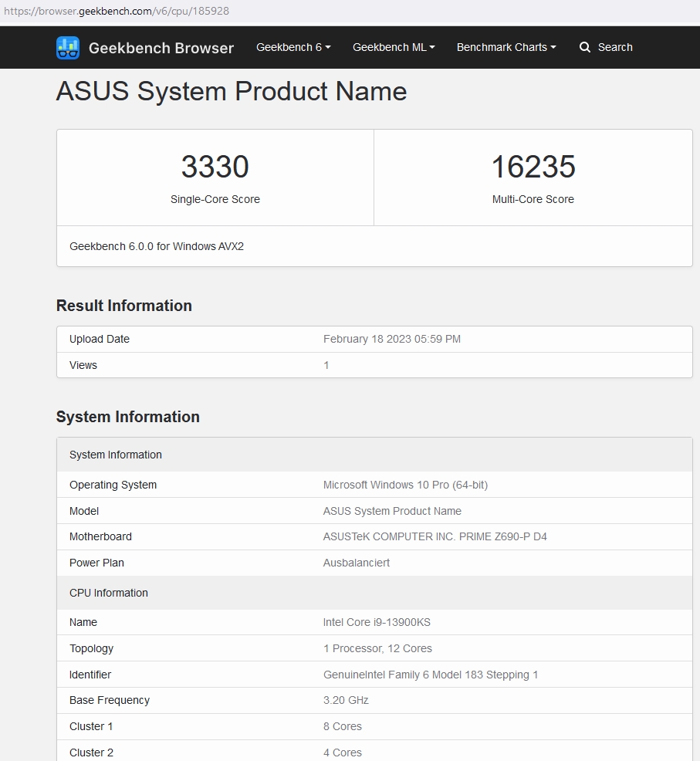Select the Power Plan row labeled Ausbalanciert

[x=356, y=563]
